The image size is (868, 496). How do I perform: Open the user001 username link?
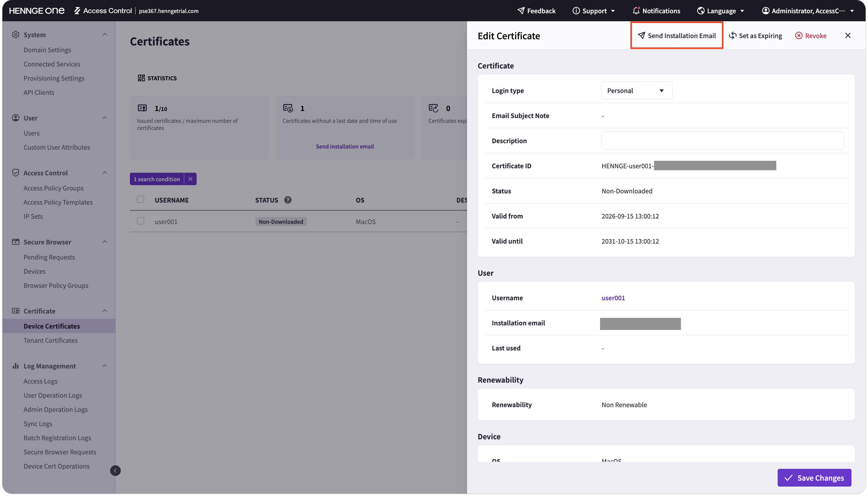pos(613,298)
